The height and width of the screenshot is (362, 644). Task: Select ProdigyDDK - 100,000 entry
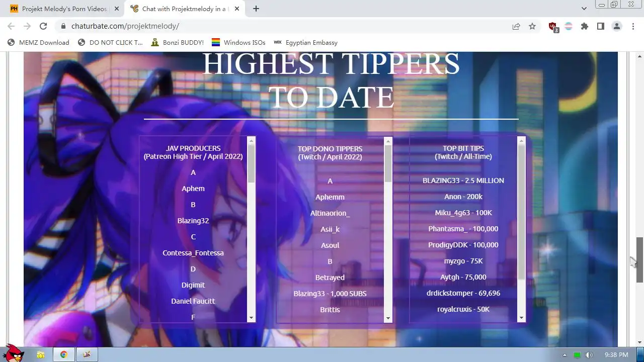[463, 245]
